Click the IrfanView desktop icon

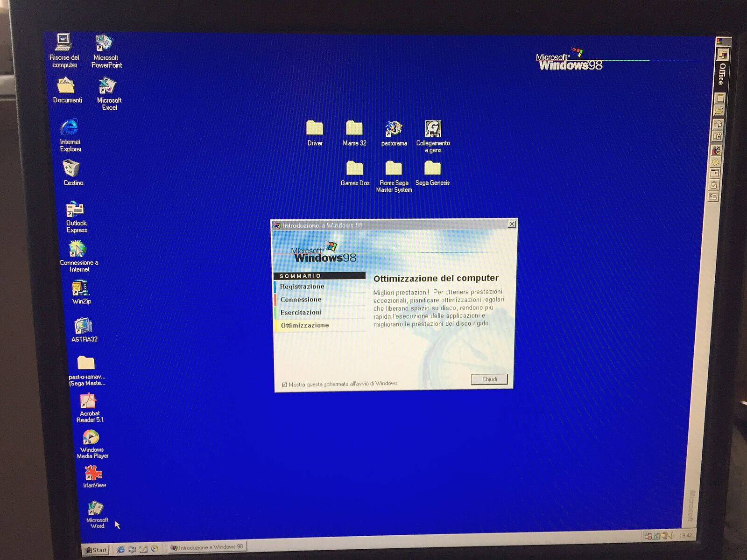click(x=93, y=473)
